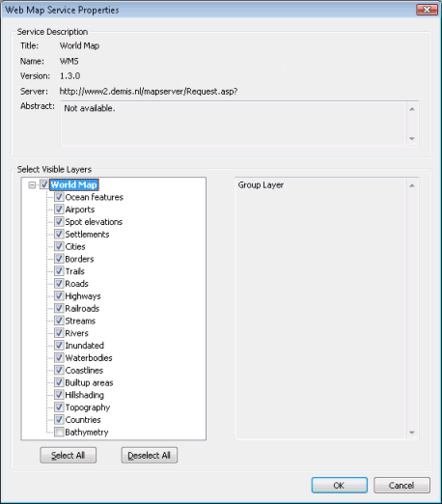Viewport: 442px width, 504px height.
Task: Disable the Hillshading layer checkbox
Action: click(x=59, y=395)
